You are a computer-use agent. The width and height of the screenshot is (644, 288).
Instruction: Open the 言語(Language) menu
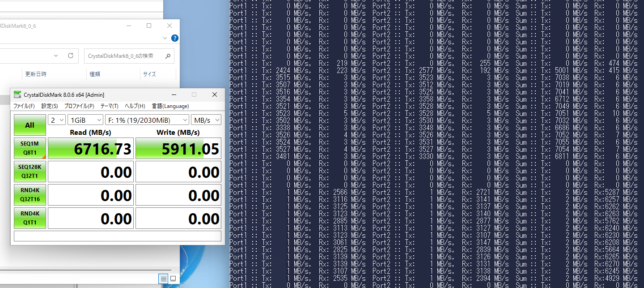point(170,106)
